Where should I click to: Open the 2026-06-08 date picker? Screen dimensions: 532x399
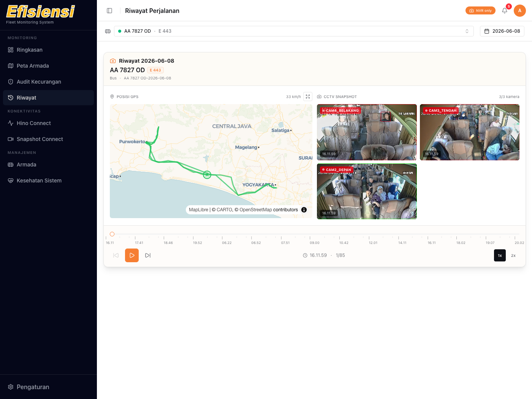[x=502, y=31]
